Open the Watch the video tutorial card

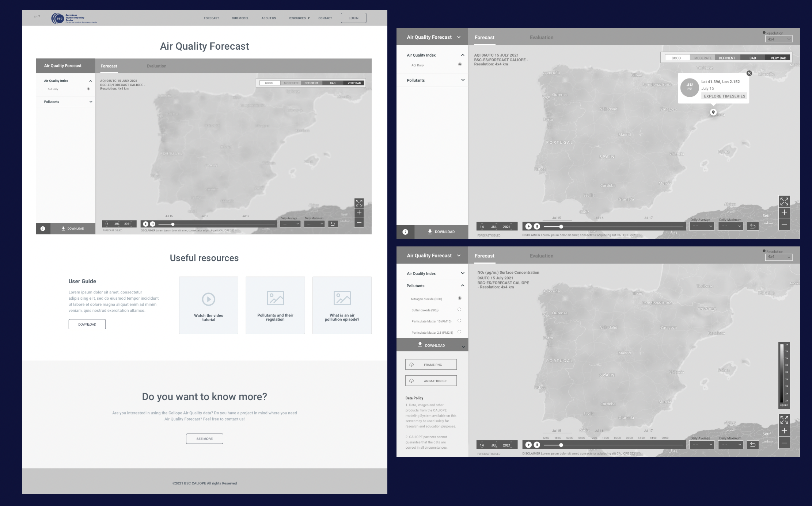(x=209, y=305)
